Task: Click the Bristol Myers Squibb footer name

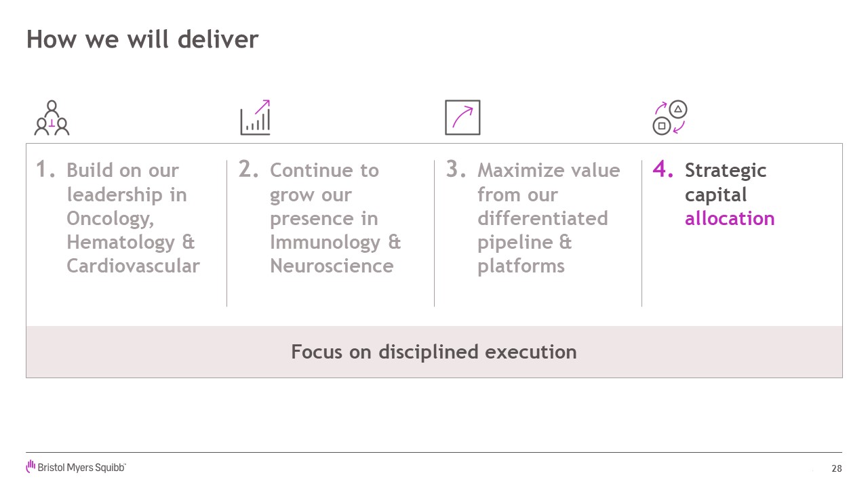Action: click(81, 468)
